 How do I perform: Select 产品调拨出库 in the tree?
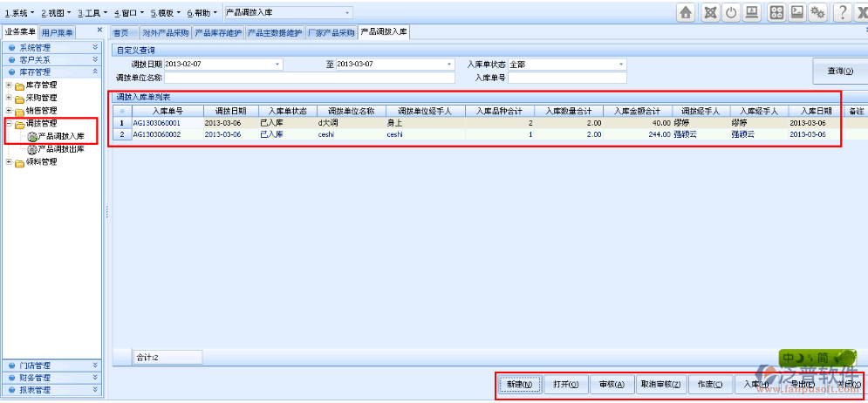61,149
